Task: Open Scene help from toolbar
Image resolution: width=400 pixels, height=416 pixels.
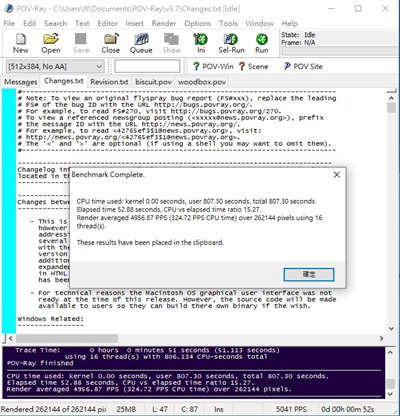Action: 253,66
